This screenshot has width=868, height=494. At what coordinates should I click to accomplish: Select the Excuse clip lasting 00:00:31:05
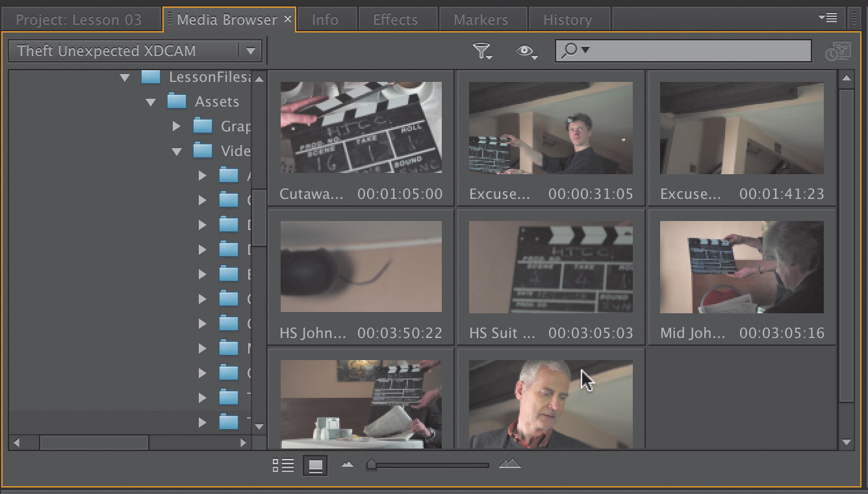pyautogui.click(x=551, y=128)
